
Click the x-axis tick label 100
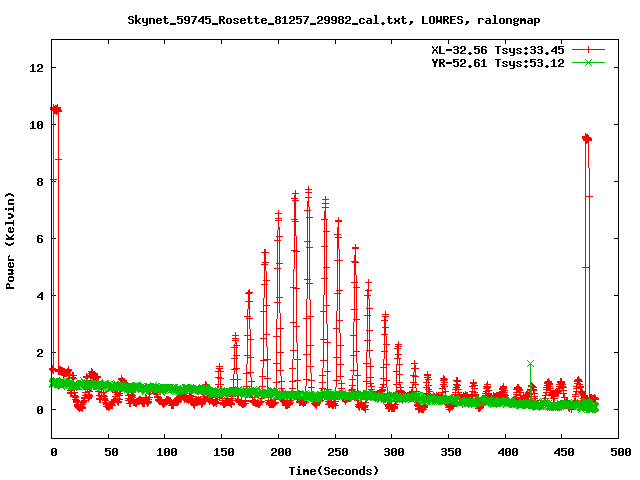coord(167,452)
